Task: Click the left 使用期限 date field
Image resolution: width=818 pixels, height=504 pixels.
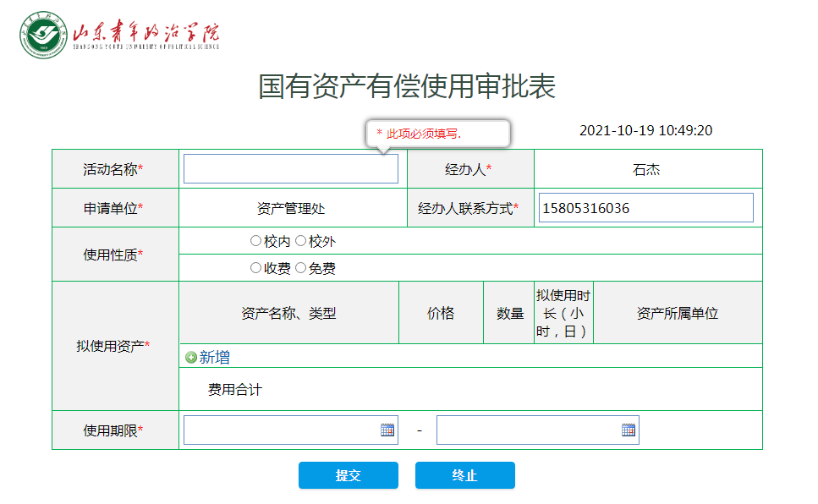Action: pyautogui.click(x=279, y=430)
